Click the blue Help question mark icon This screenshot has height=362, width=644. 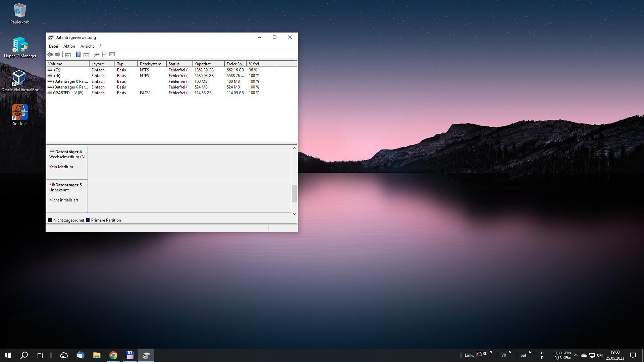click(x=78, y=54)
